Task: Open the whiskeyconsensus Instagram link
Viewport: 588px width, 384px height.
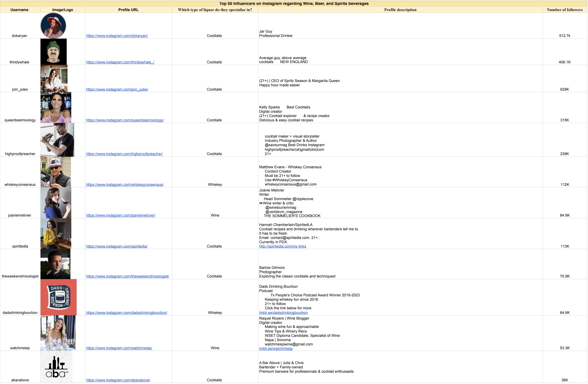Action: pos(125,184)
